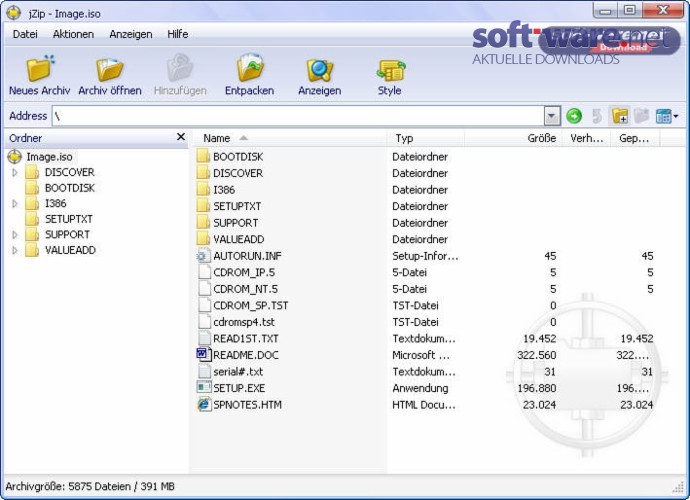This screenshot has width=690, height=500.
Task: Select DISCOVER folder in the tree pane
Action: [70, 172]
